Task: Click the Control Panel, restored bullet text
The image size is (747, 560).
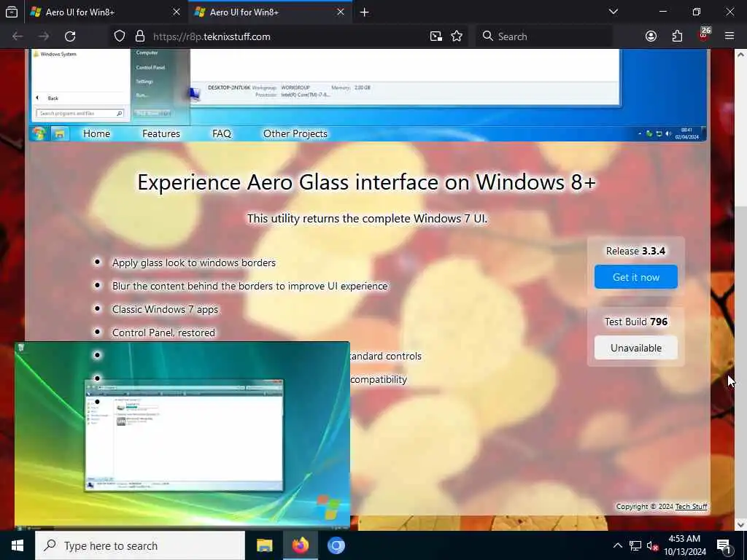Action: pyautogui.click(x=163, y=332)
